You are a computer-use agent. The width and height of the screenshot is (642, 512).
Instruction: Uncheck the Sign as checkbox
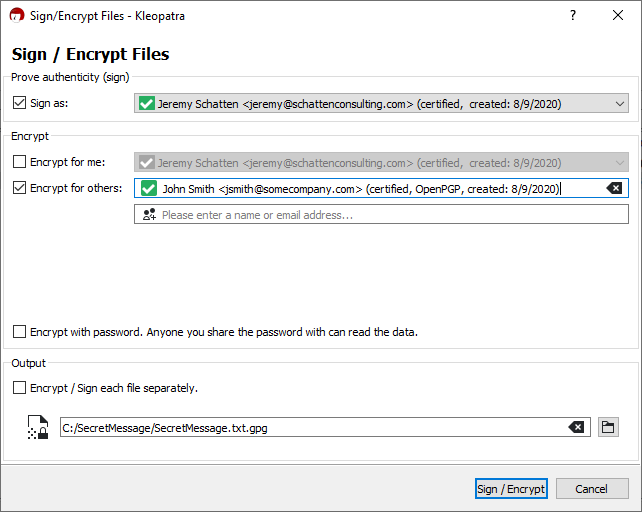click(20, 102)
